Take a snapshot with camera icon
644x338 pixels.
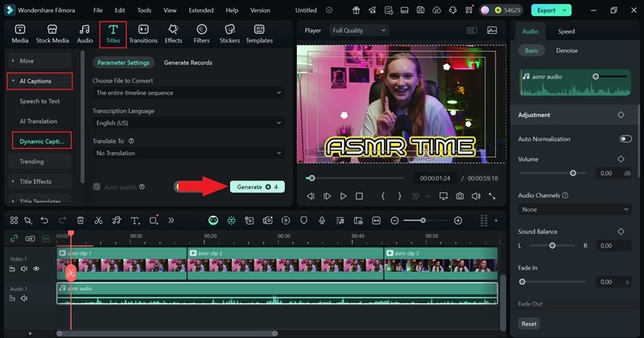click(x=460, y=196)
